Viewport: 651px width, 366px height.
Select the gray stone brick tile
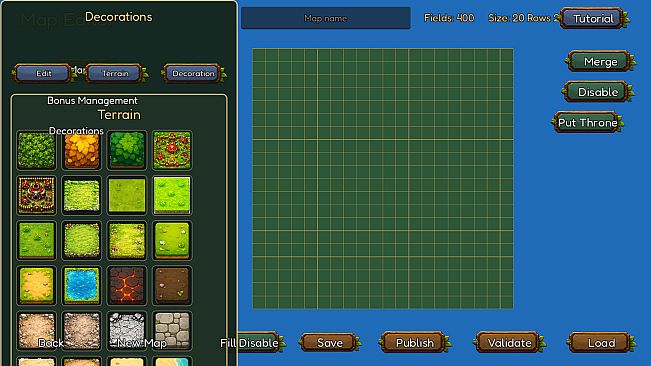[x=172, y=330]
